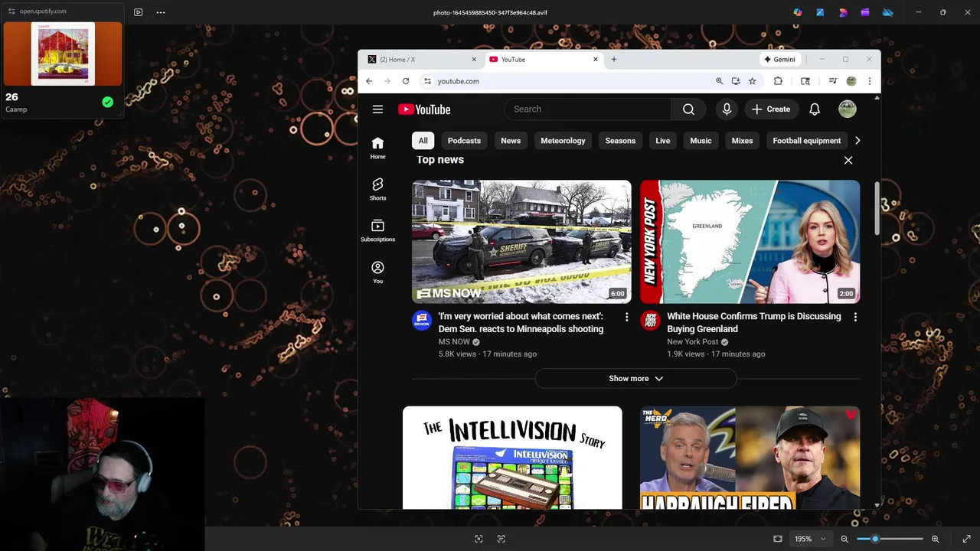Open Chrome profile avatar in toolbar
Image resolution: width=980 pixels, height=551 pixels.
point(851,81)
